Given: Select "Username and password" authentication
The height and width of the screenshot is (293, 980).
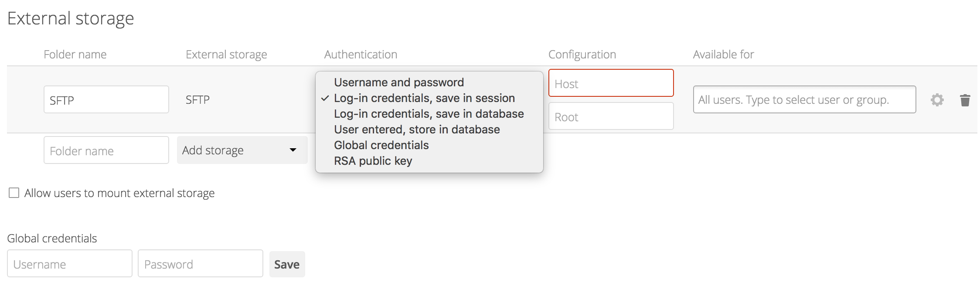Looking at the screenshot, I should [398, 82].
